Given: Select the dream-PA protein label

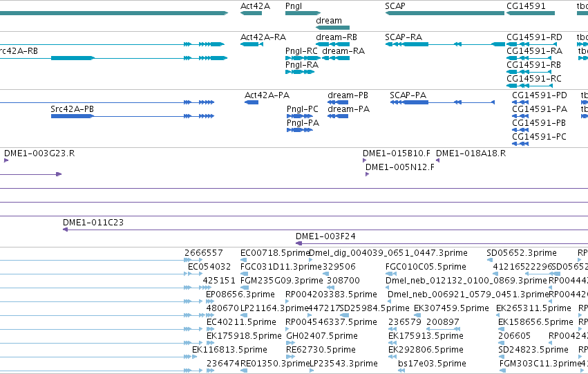Looking at the screenshot, I should tap(348, 109).
